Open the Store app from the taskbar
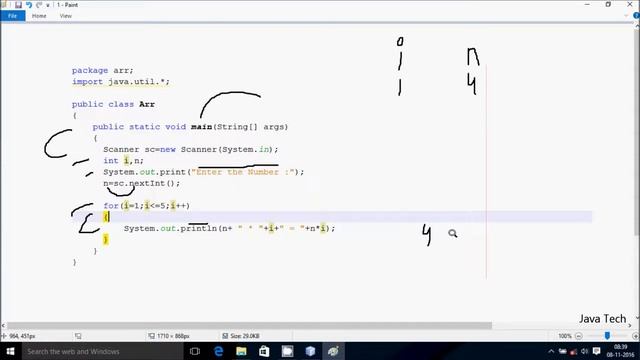 (x=264, y=351)
